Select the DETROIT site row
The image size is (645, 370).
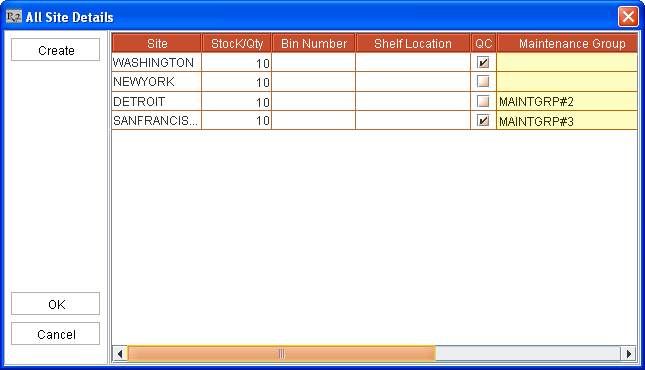point(374,101)
